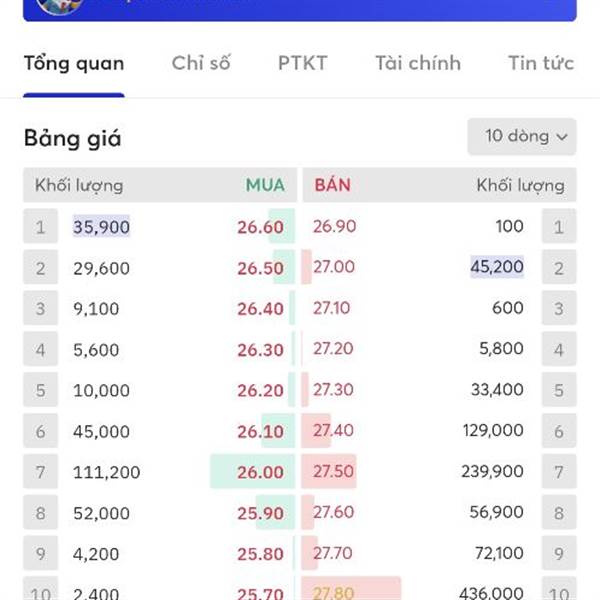Click the Bảng giá section heading
600x600 pixels.
point(72,138)
